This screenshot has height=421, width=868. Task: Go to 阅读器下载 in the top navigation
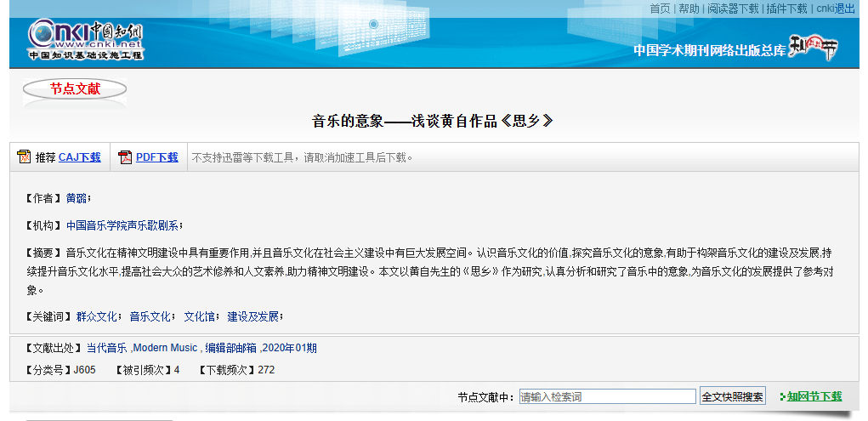(x=733, y=9)
